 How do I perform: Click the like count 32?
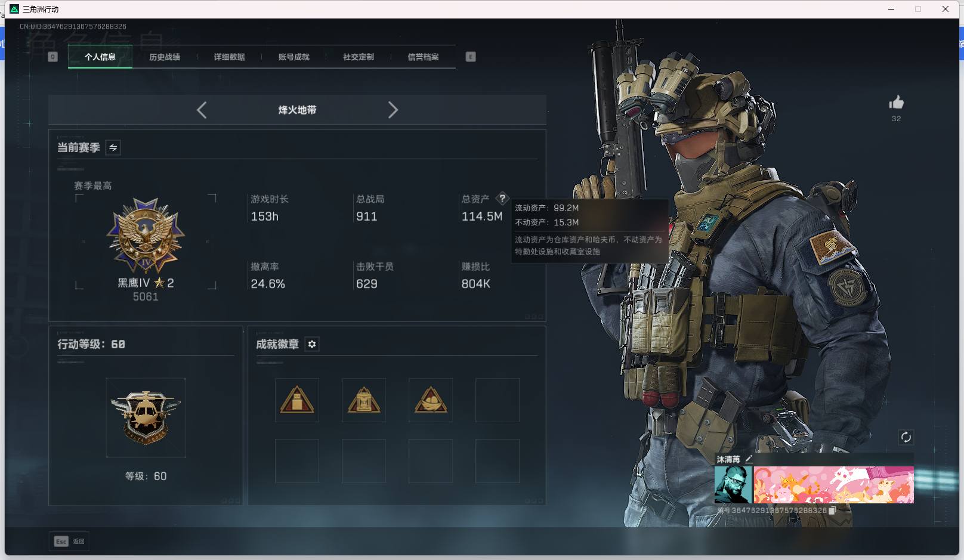(x=896, y=119)
